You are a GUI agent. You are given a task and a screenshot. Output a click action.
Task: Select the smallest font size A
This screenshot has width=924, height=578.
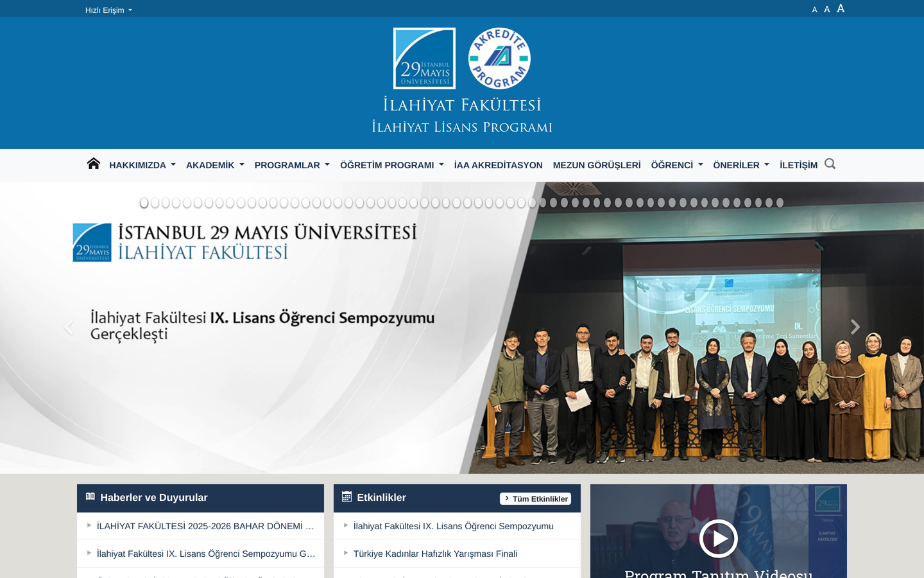[x=814, y=10]
